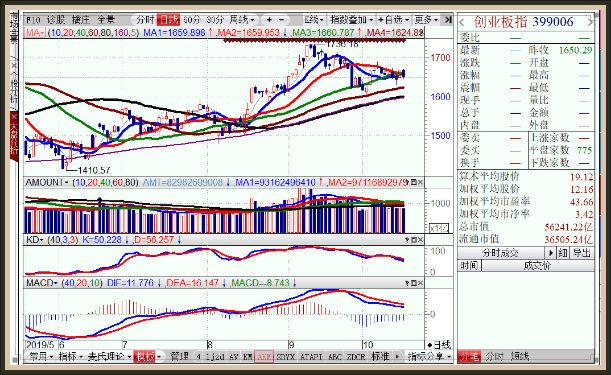Open the 分时 tab below the trade list
Screen dimensions: 611x375
coord(494,356)
